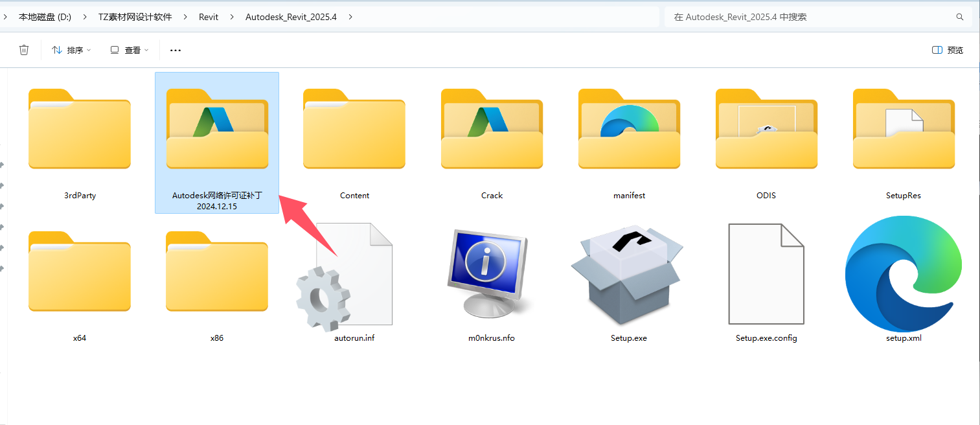The height and width of the screenshot is (425, 980).
Task: Click the Content file name label
Action: 354,195
